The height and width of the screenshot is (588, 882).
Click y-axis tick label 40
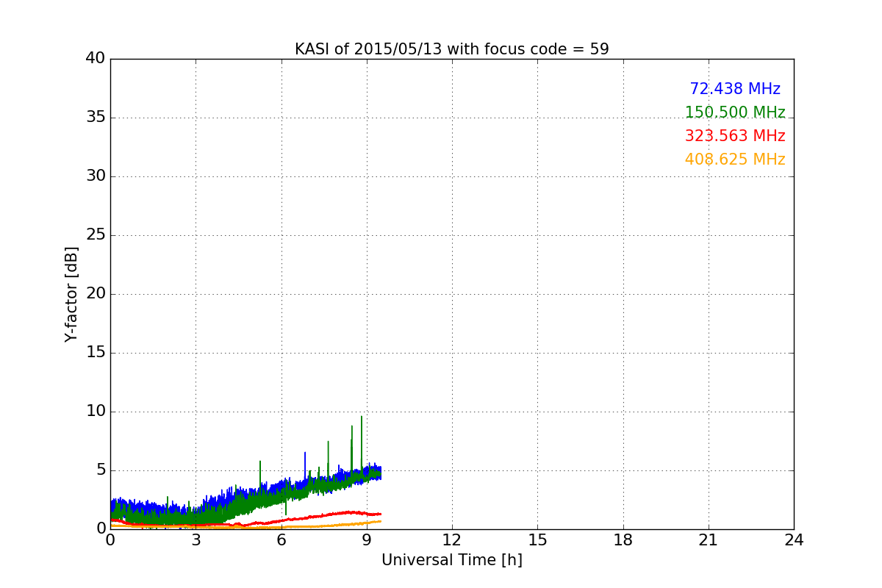96,58
